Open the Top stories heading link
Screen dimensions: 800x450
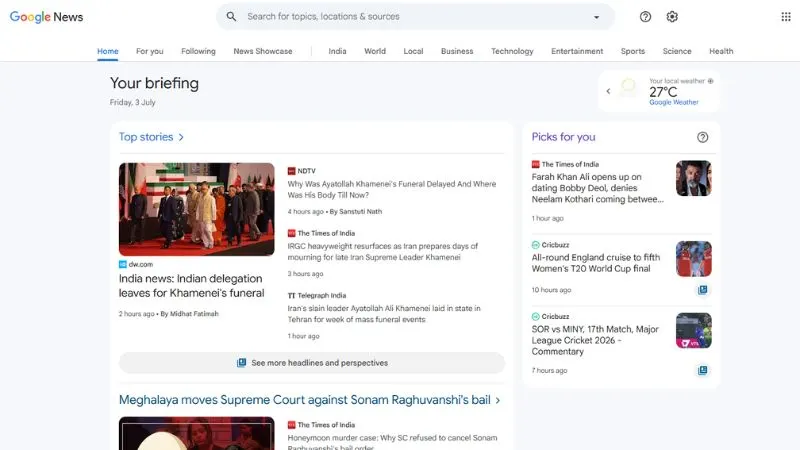[146, 137]
